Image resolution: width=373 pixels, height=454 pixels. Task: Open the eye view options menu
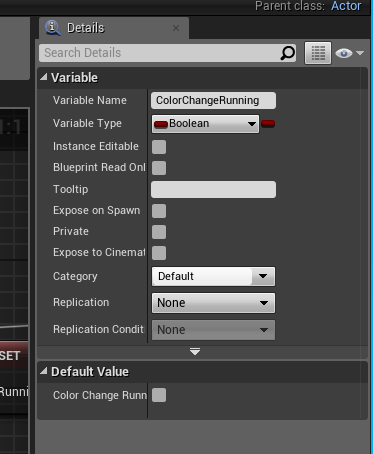pyautogui.click(x=350, y=53)
